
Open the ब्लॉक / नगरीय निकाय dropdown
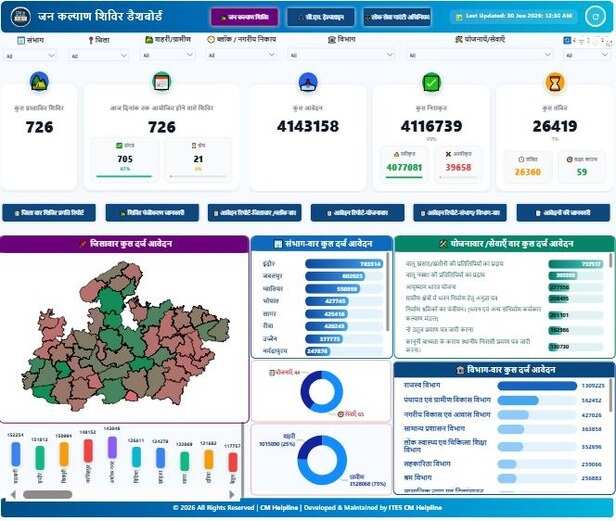coord(242,55)
